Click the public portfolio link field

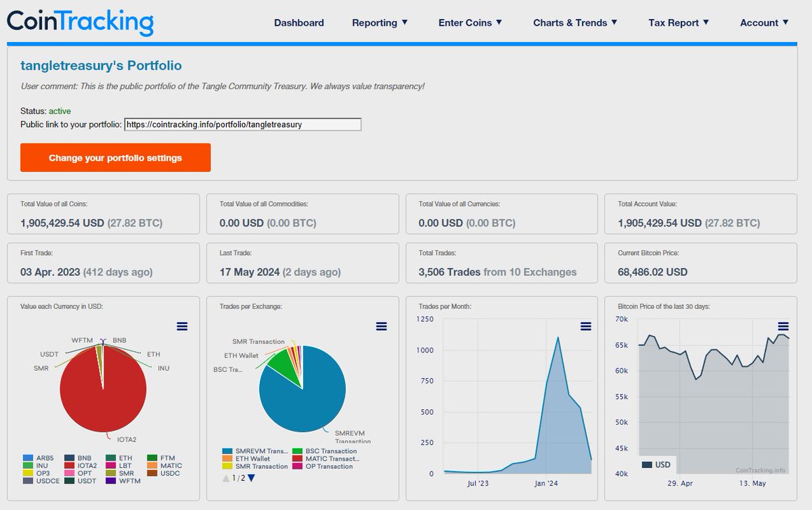click(x=243, y=124)
